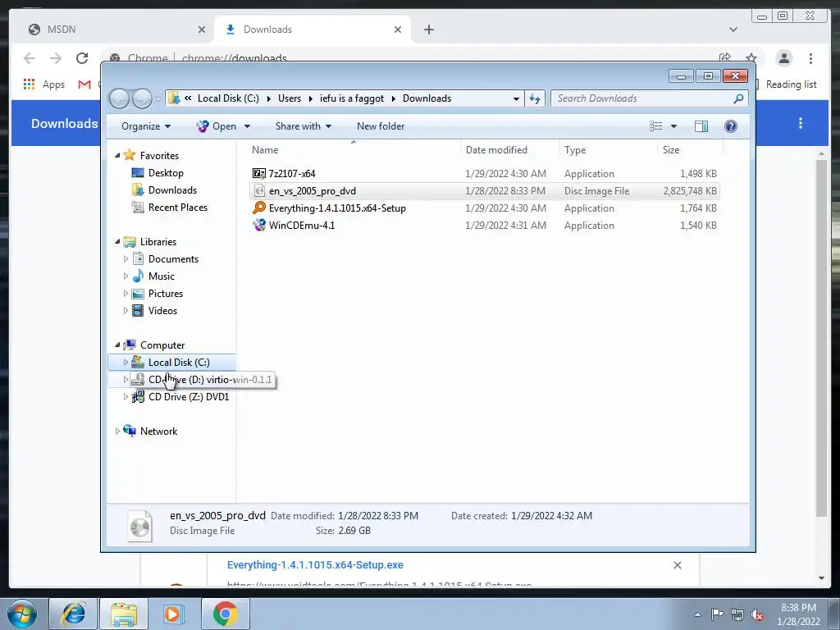This screenshot has height=630, width=840.
Task: Open Downloads under Favorites
Action: coord(172,190)
